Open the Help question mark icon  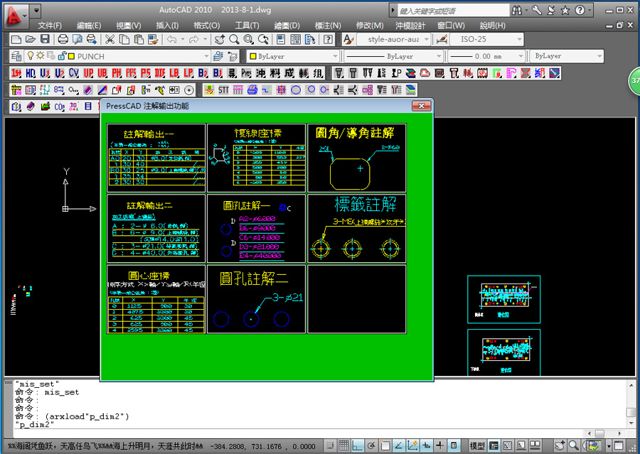[328, 40]
